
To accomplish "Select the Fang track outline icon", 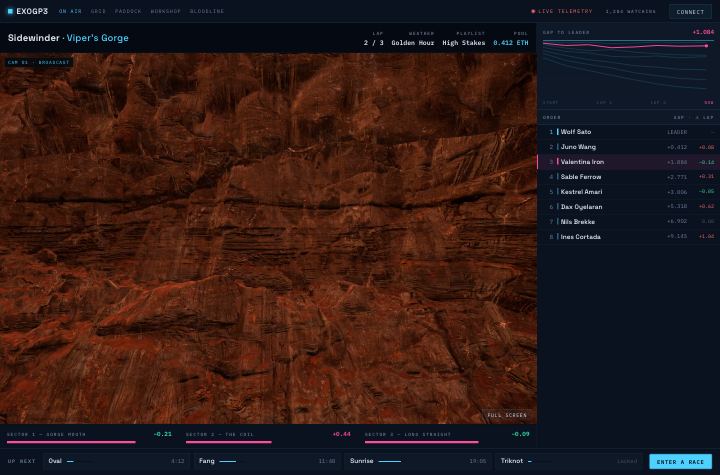I will pyautogui.click(x=228, y=461).
